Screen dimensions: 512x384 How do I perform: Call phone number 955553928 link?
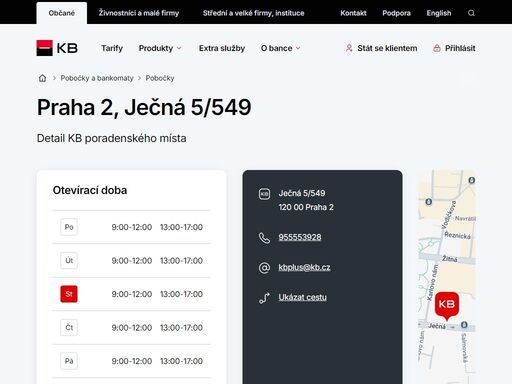[300, 237]
